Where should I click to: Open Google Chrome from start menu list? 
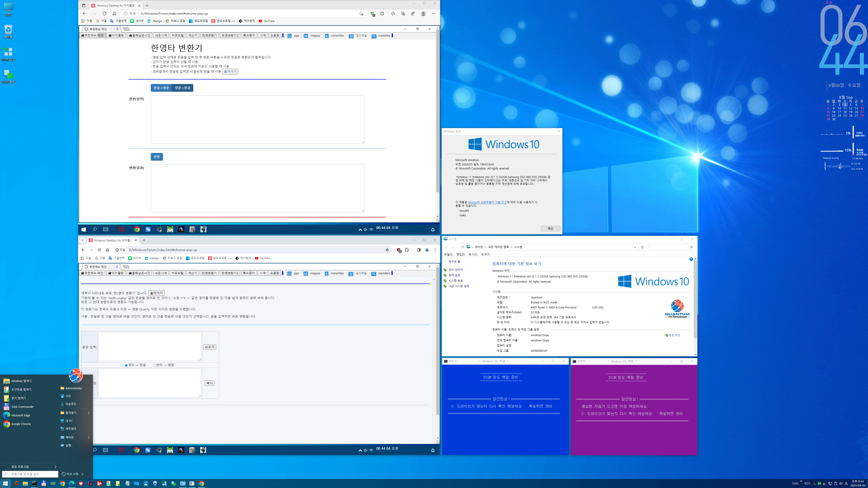click(17, 424)
